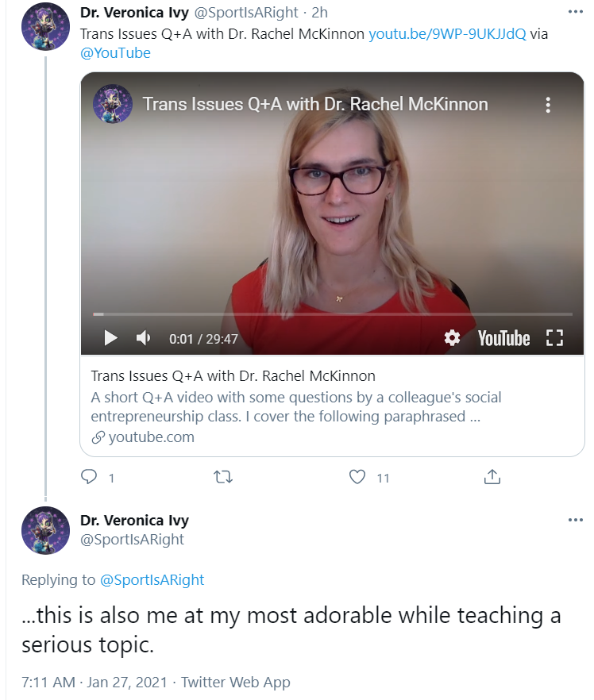Open video more options vertical dots

pyautogui.click(x=548, y=105)
